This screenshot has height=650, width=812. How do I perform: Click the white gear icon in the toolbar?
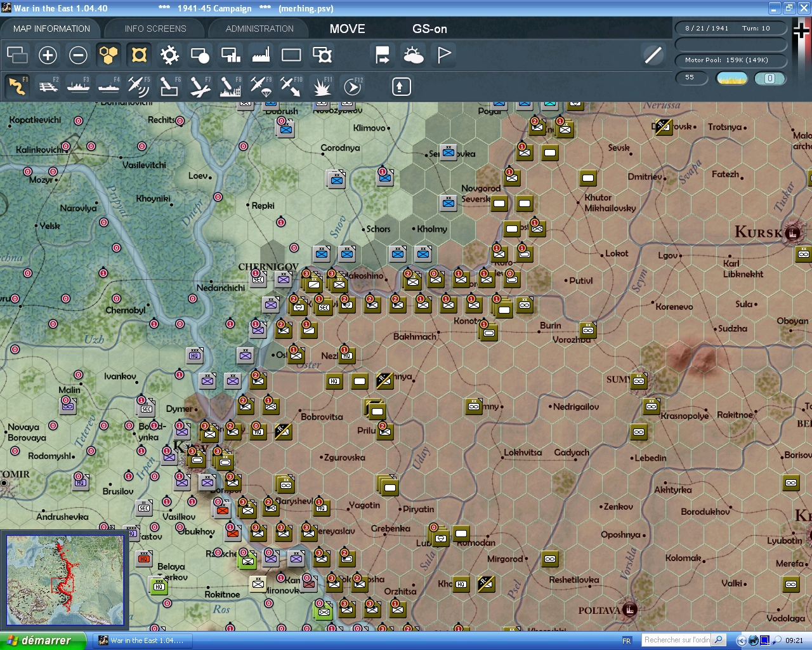[x=169, y=55]
